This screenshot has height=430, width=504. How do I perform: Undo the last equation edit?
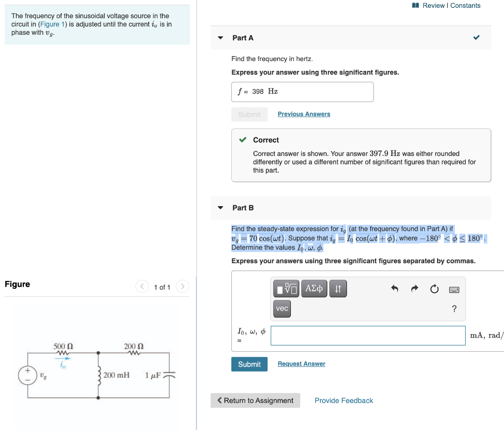pyautogui.click(x=394, y=289)
